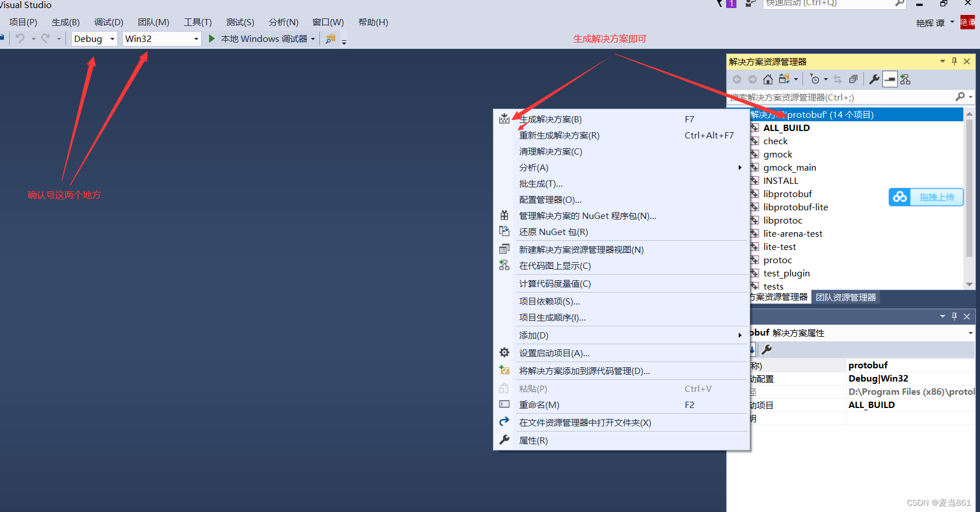Viewport: 980px width, 512px height.
Task: Click the purple notifications flag badge
Action: point(731,3)
